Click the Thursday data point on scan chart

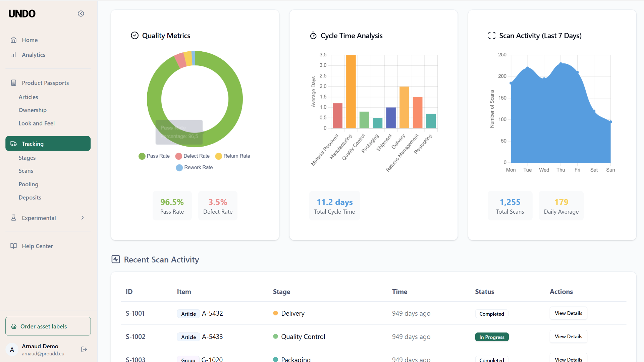561,63
